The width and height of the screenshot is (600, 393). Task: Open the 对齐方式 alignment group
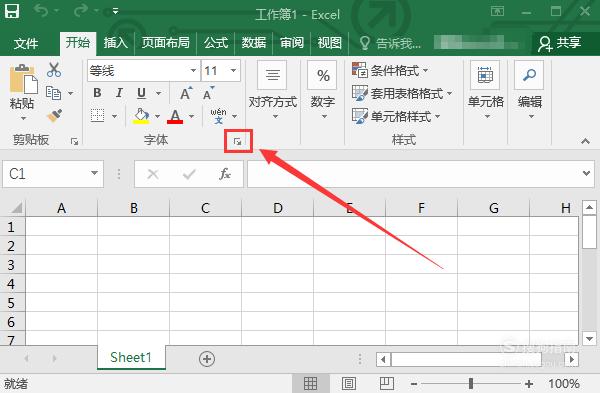click(x=272, y=91)
